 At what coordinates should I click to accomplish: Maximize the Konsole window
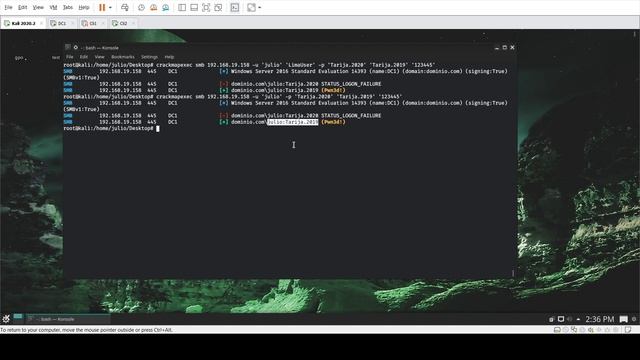[x=504, y=48]
